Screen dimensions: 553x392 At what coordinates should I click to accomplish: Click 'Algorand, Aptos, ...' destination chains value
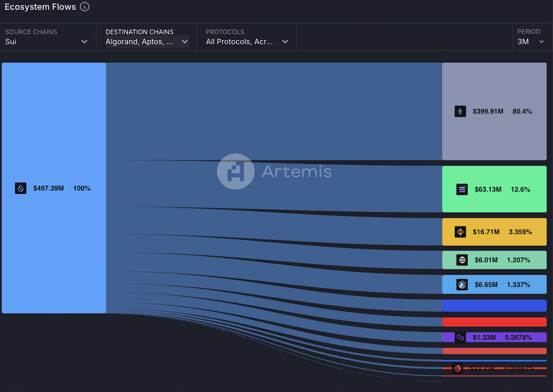pyautogui.click(x=139, y=42)
